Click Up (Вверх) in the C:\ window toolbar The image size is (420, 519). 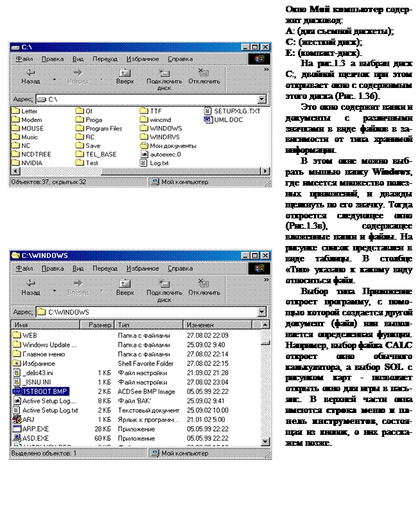(x=125, y=76)
